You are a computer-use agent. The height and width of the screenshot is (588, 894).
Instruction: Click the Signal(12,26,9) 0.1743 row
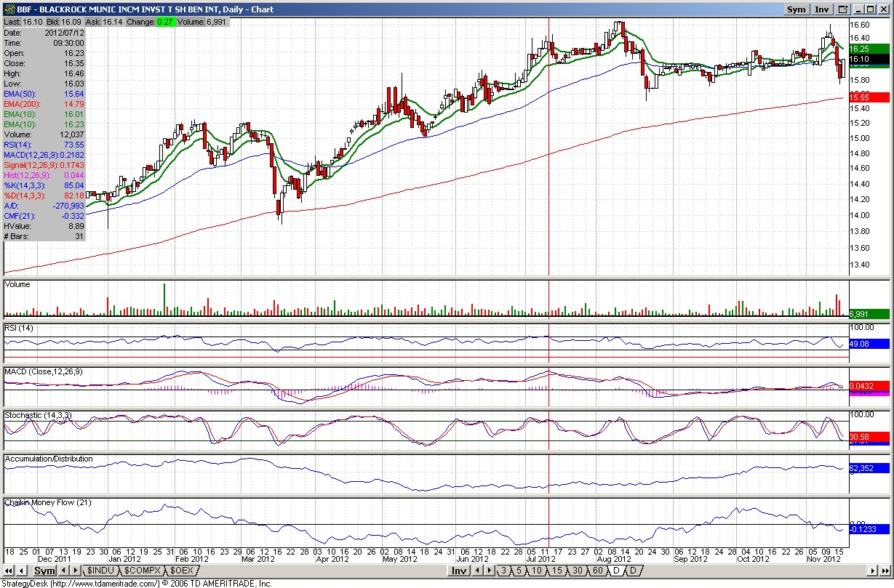(44, 166)
